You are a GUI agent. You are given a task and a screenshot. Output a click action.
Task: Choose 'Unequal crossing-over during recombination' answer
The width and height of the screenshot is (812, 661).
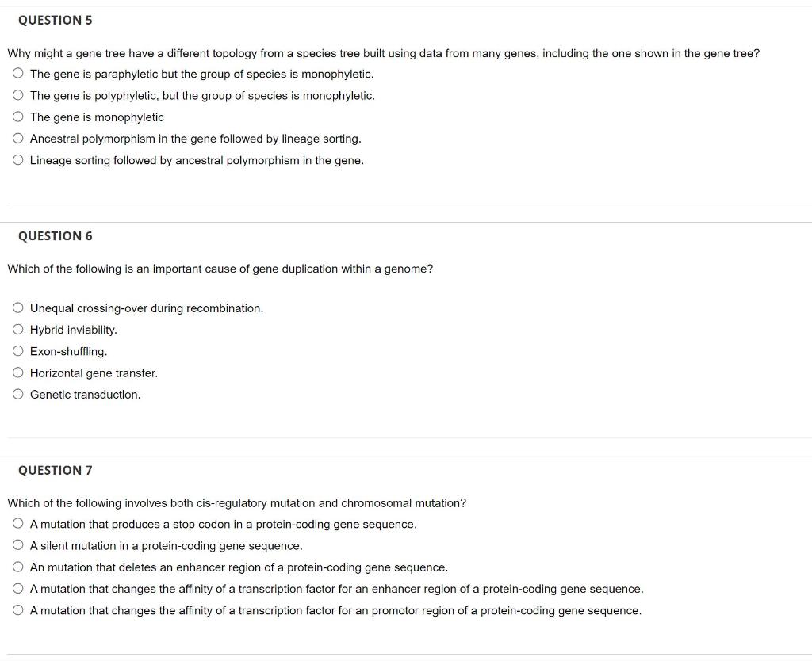click(x=18, y=308)
